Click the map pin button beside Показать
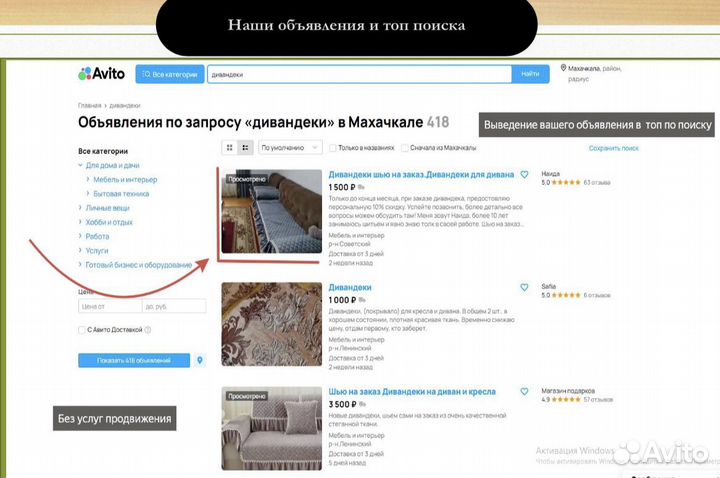This screenshot has width=720, height=478. pyautogui.click(x=200, y=360)
